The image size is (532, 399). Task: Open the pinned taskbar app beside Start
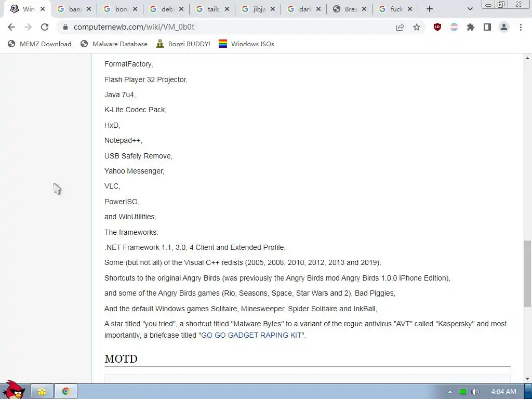(x=42, y=392)
